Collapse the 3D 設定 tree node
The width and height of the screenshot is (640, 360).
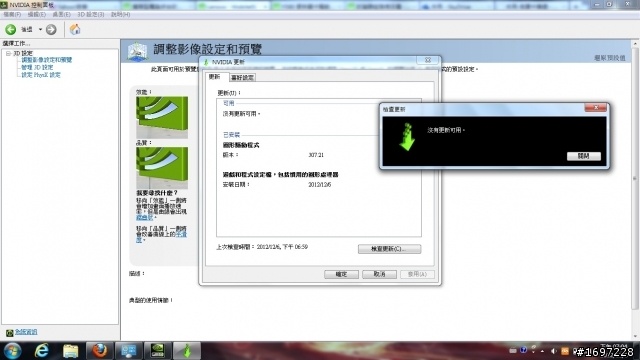click(x=8, y=53)
